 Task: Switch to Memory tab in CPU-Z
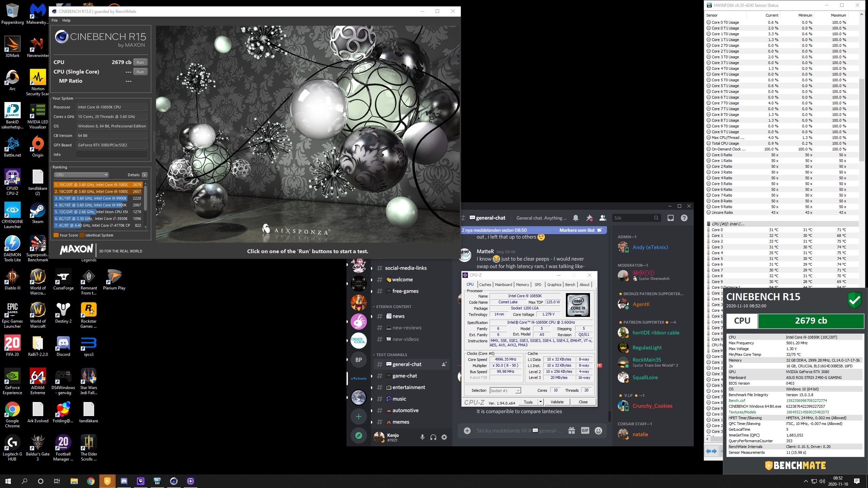[x=522, y=285]
